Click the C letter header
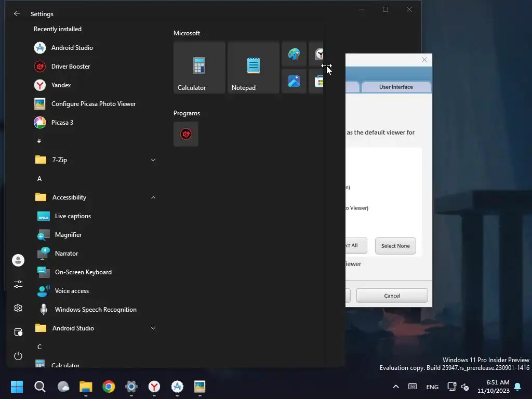The width and height of the screenshot is (532, 399). 39,347
